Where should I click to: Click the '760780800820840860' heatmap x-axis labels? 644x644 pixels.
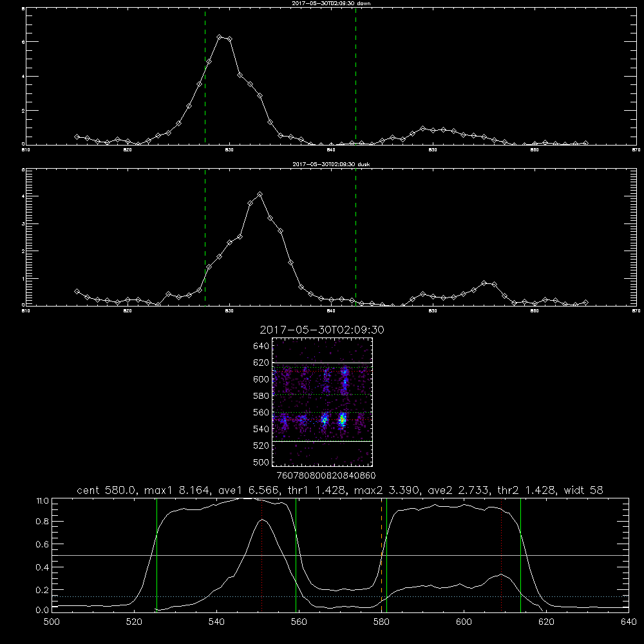327,476
